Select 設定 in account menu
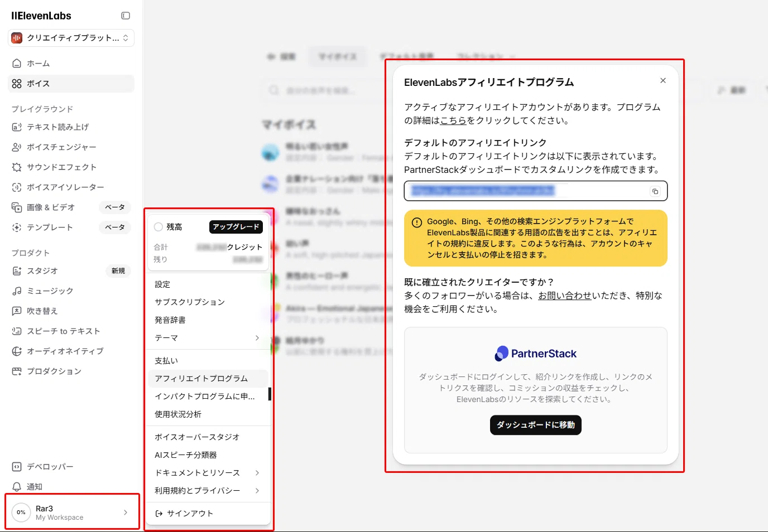This screenshot has height=532, width=768. click(x=208, y=284)
